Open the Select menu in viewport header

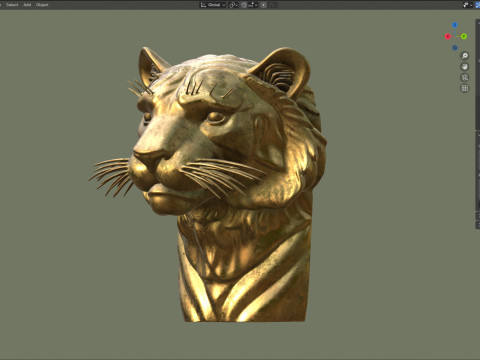[12, 5]
